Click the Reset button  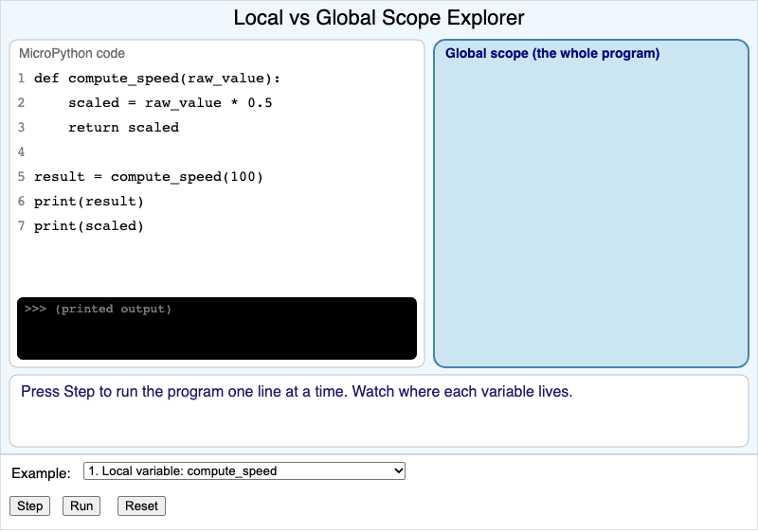coord(141,505)
